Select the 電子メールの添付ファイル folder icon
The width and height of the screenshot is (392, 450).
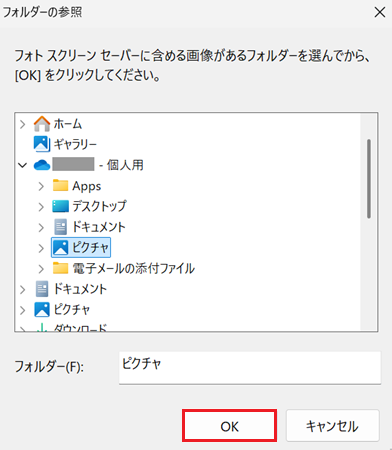pyautogui.click(x=60, y=268)
